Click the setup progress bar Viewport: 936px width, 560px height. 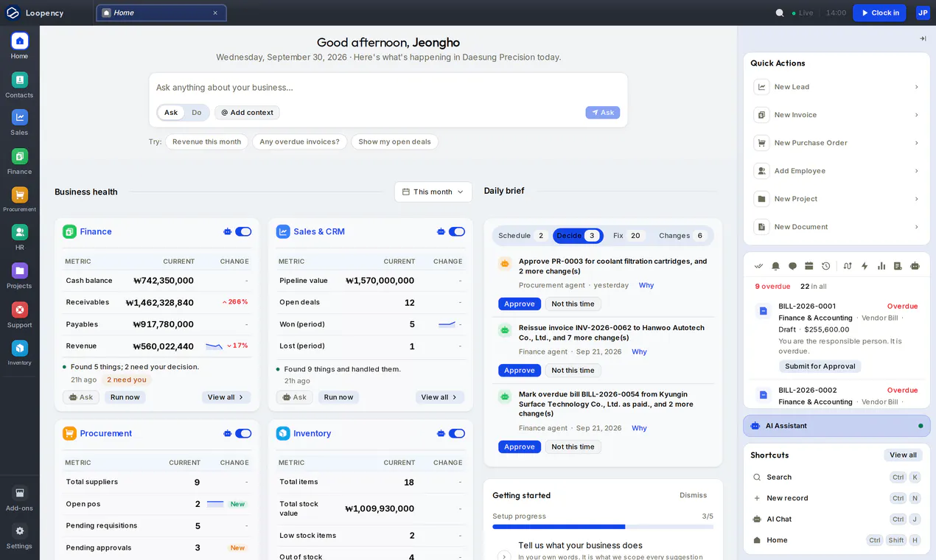click(603, 527)
